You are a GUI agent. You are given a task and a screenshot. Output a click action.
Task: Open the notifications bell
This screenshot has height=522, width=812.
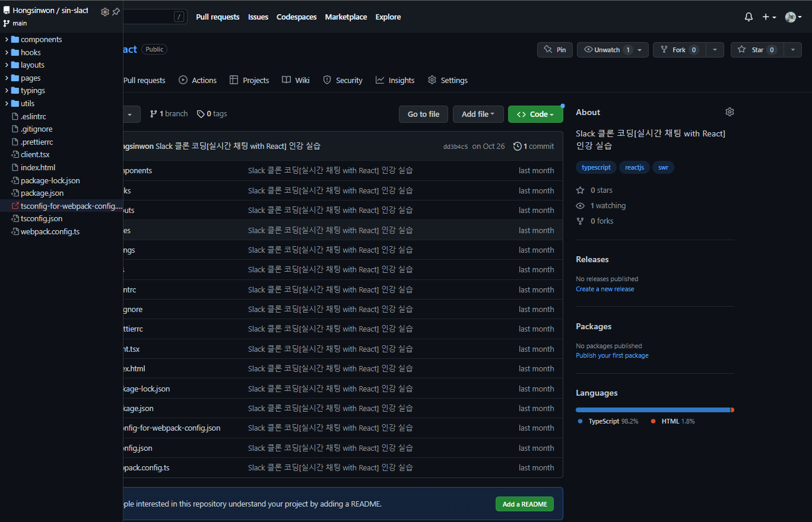point(748,17)
